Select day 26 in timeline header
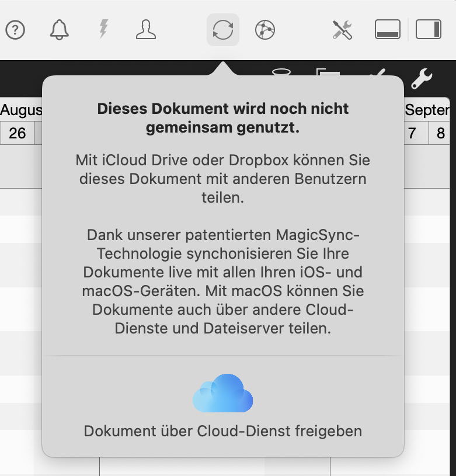 [x=18, y=133]
